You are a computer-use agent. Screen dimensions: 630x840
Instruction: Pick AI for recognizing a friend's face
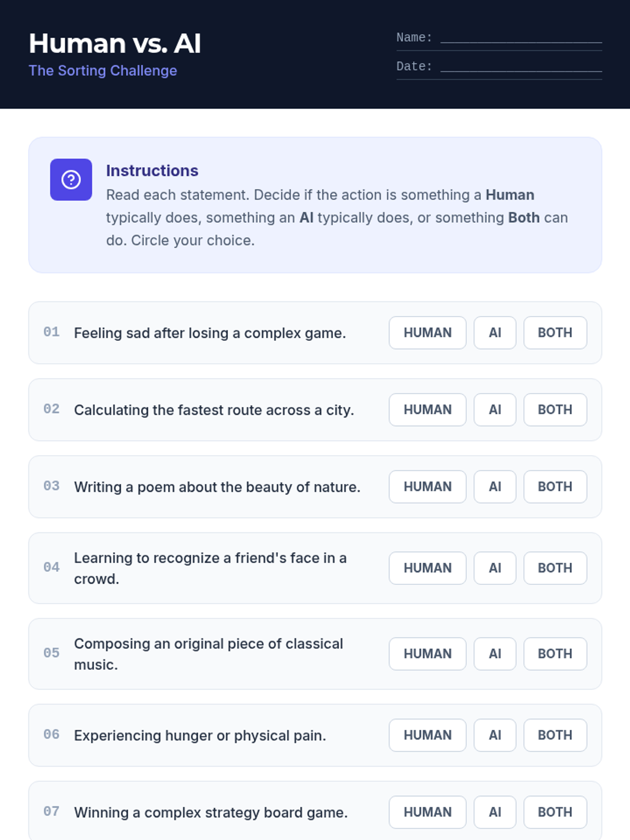pos(495,568)
